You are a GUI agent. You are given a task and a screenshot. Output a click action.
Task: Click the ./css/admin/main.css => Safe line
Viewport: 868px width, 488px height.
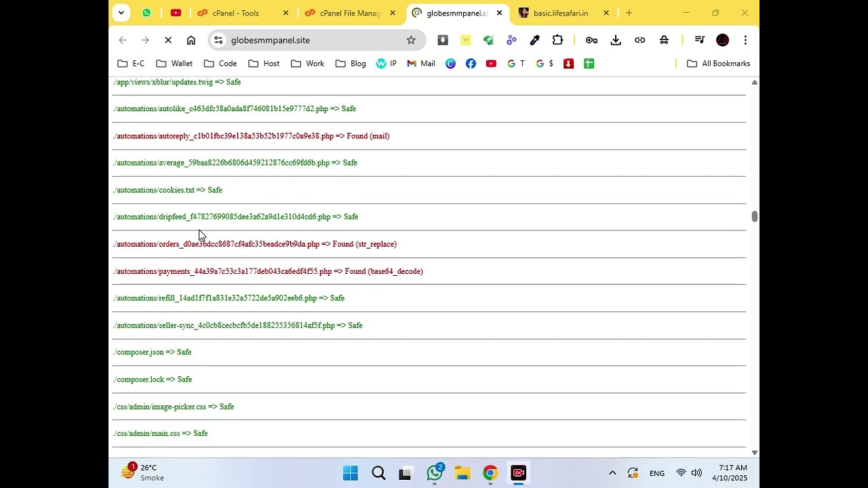point(160,434)
